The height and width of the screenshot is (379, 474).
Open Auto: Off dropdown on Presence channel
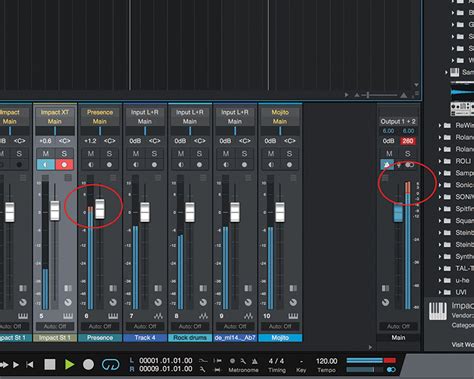(x=100, y=326)
